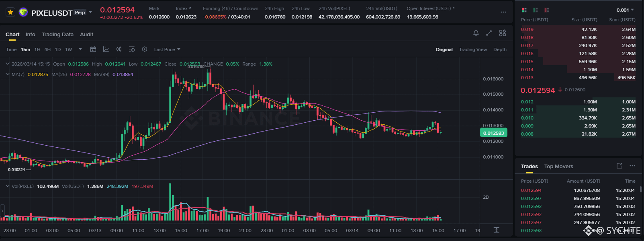Click trade row with amount 867.895509
Screen dimensions: 644x241
tap(578, 198)
